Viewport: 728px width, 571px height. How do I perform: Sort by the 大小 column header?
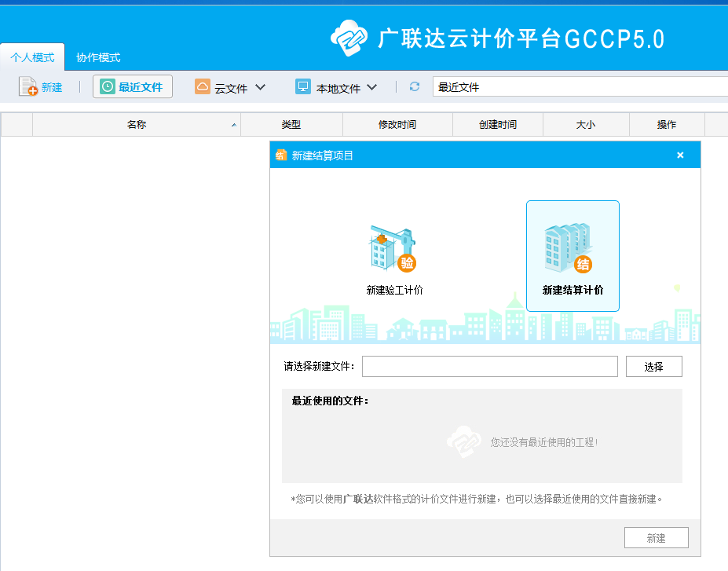(x=586, y=124)
